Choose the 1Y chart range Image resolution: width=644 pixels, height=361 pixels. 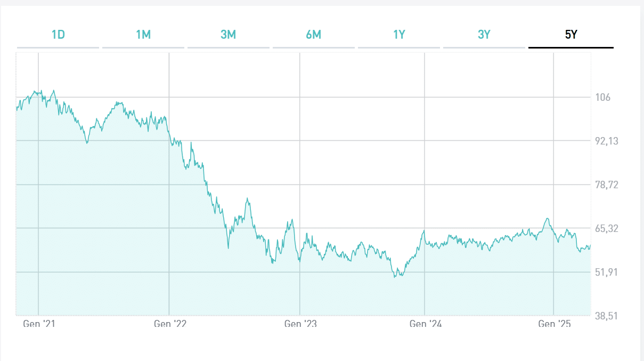pos(399,35)
